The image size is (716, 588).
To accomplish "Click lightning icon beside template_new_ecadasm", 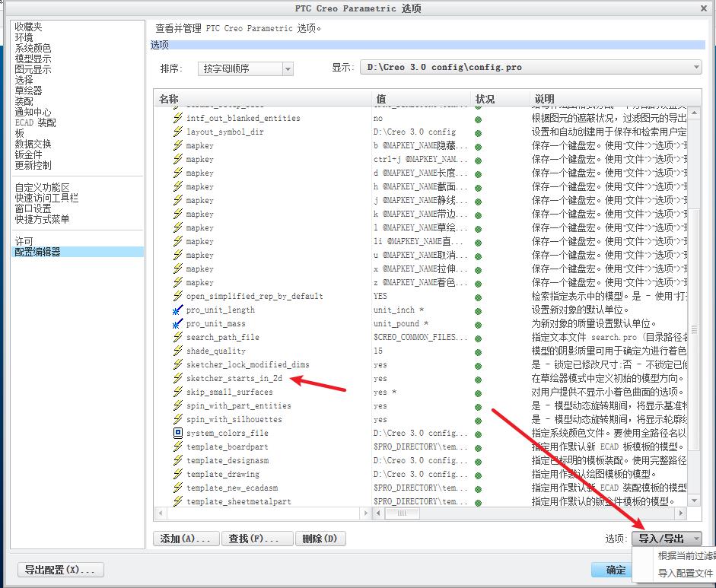I will pos(177,488).
